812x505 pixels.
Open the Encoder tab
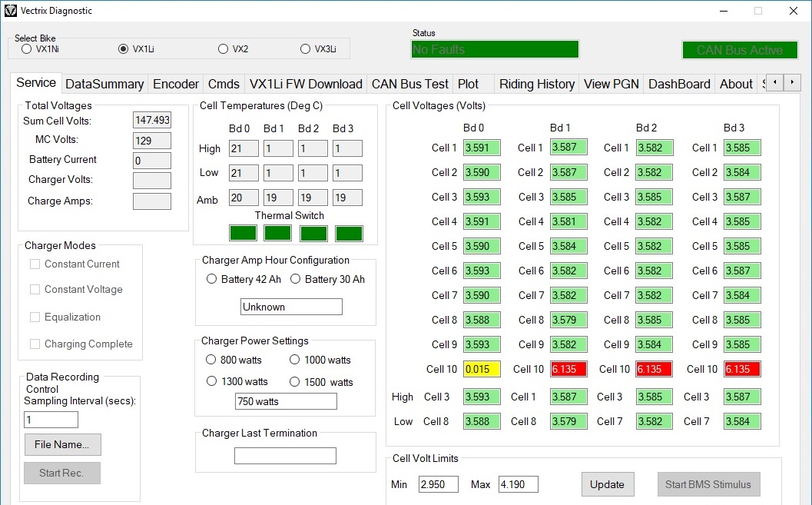click(176, 84)
